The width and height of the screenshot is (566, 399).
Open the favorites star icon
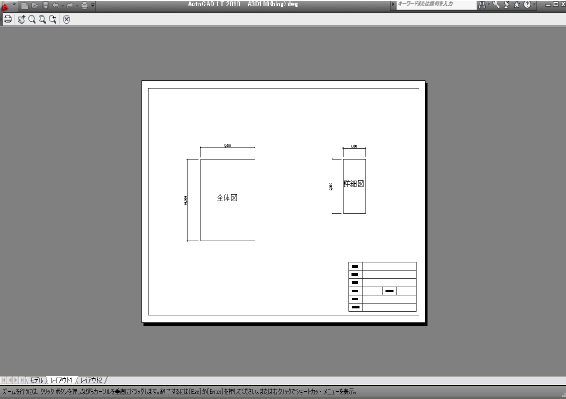pos(517,5)
